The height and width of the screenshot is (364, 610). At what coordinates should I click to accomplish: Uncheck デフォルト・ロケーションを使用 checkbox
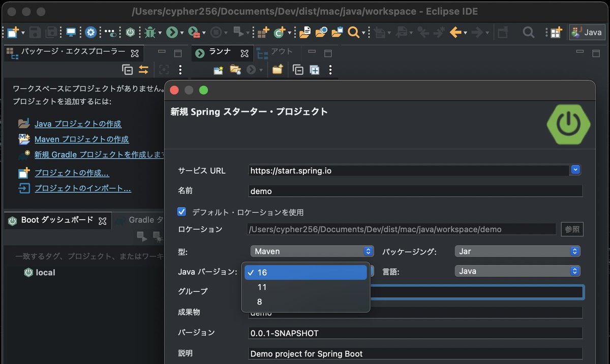coord(181,211)
